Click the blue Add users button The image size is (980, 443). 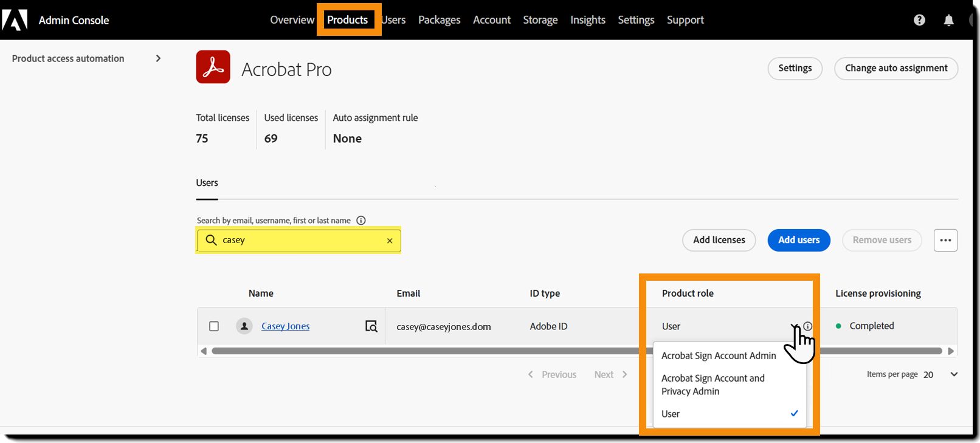[x=799, y=240]
